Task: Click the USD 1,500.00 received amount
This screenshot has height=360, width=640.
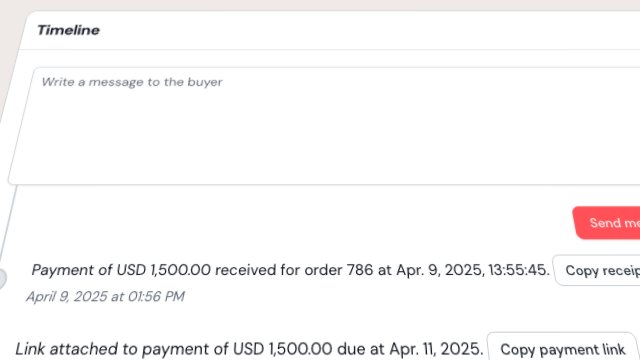Action: point(163,270)
